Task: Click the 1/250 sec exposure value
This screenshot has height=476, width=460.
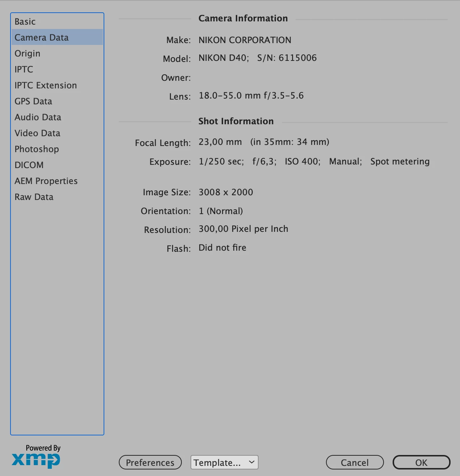Action: (221, 162)
